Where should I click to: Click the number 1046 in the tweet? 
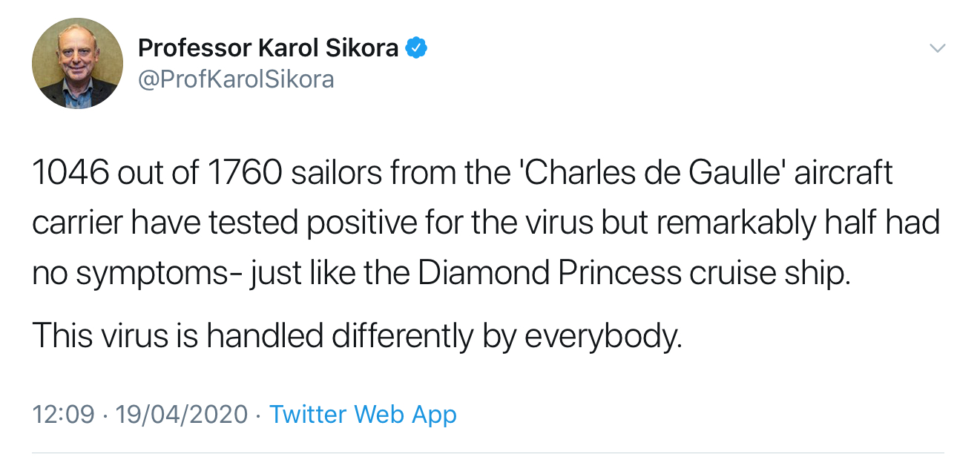[71, 174]
